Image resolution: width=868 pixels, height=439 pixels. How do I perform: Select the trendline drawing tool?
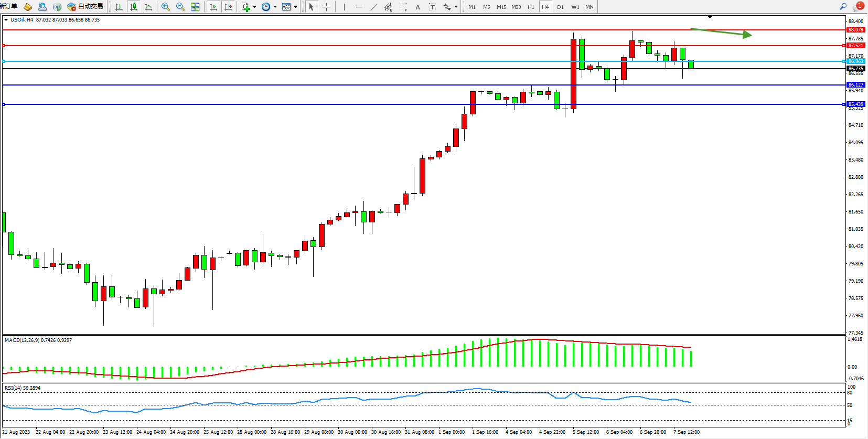tap(373, 7)
